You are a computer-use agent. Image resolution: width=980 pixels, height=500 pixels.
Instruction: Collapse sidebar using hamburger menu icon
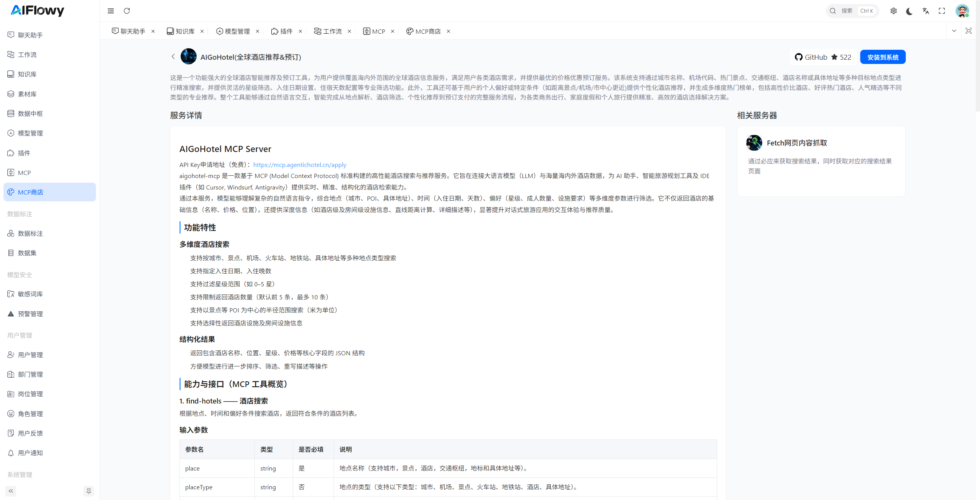click(111, 11)
